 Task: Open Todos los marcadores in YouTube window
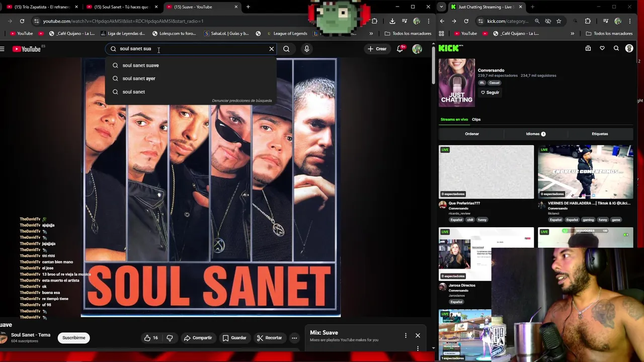coord(408,34)
